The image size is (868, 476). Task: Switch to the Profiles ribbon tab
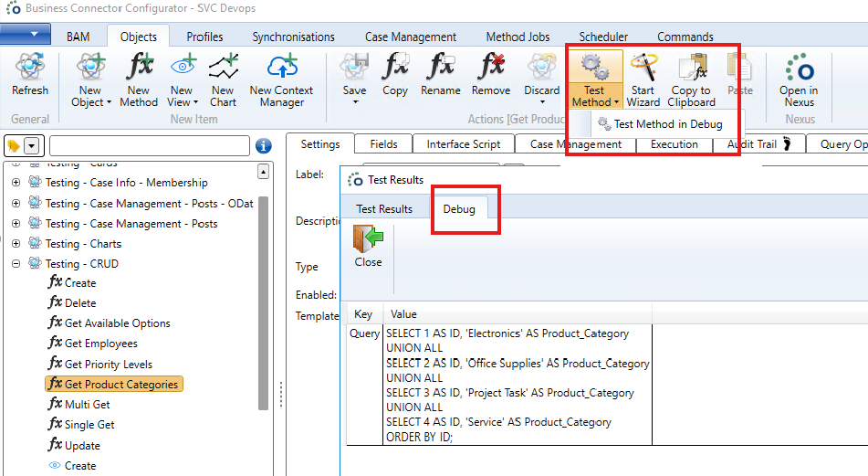coord(204,37)
